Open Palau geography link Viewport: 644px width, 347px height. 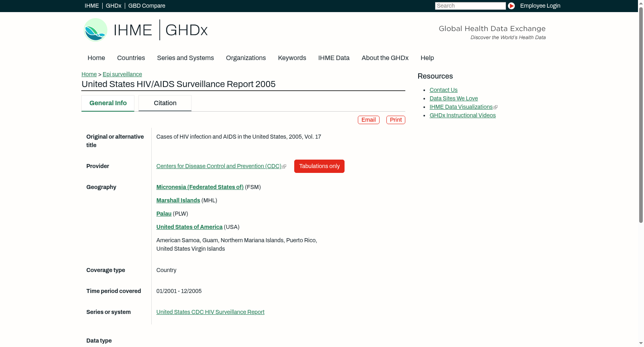[164, 214]
